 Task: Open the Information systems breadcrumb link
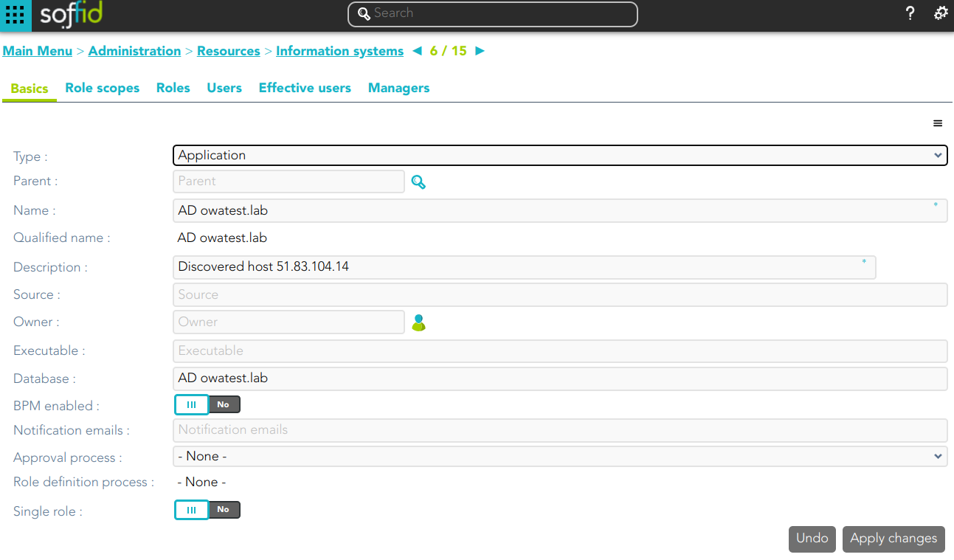(339, 51)
